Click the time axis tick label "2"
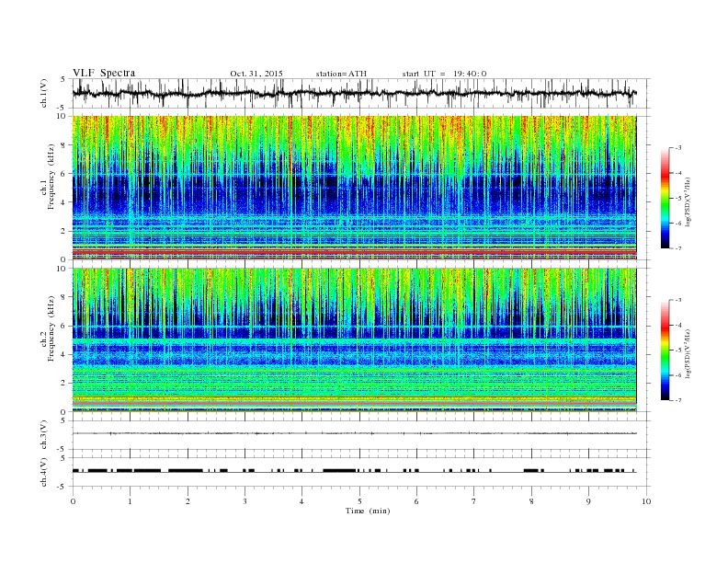The height and width of the screenshot is (563, 728). point(188,501)
